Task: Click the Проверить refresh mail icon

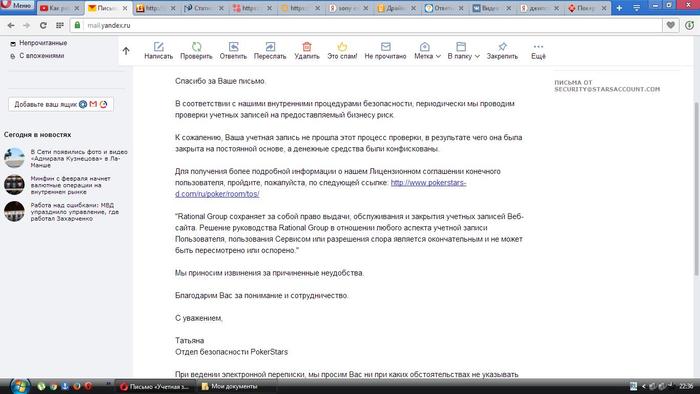Action: point(196,46)
